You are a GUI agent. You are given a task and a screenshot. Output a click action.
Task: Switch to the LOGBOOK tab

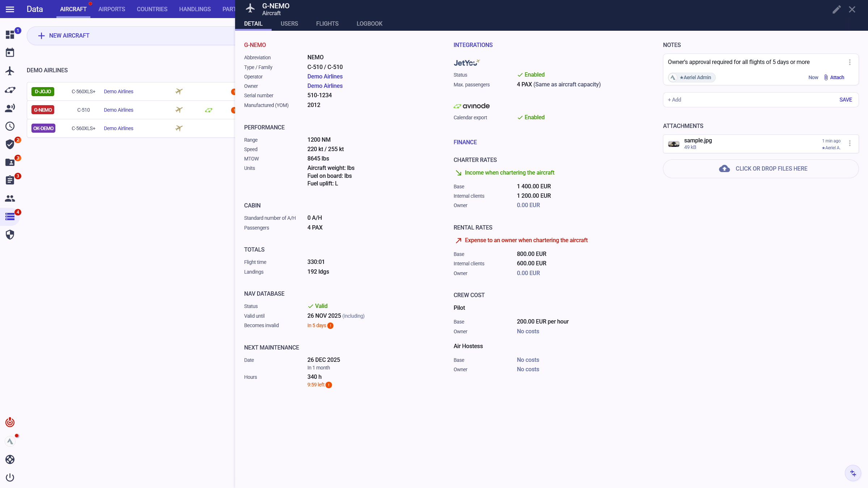(369, 24)
